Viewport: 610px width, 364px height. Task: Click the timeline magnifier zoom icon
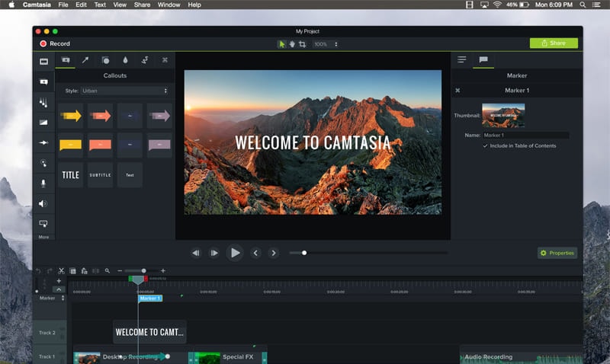[107, 271]
